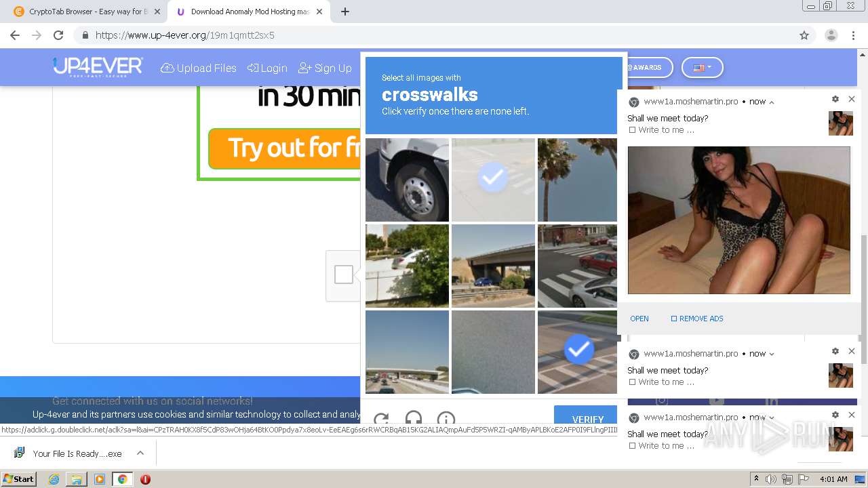Get an audio captcha challenge
Screen dimensions: 868x488
pyautogui.click(x=414, y=418)
